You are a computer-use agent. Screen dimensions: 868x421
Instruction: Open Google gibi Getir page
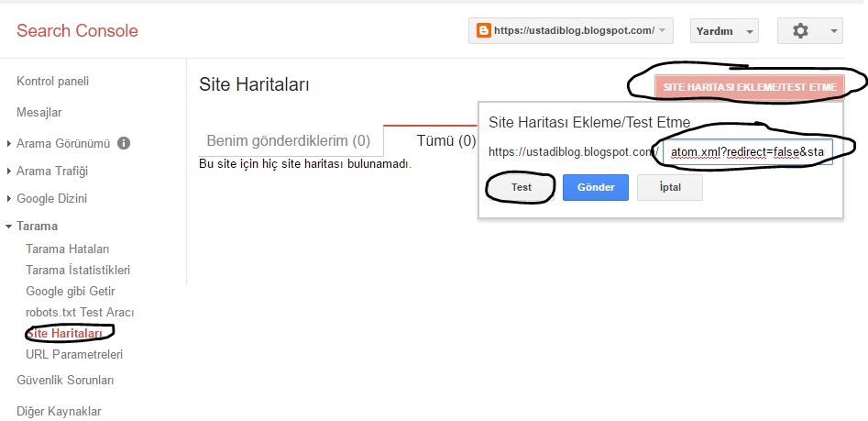coord(71,292)
